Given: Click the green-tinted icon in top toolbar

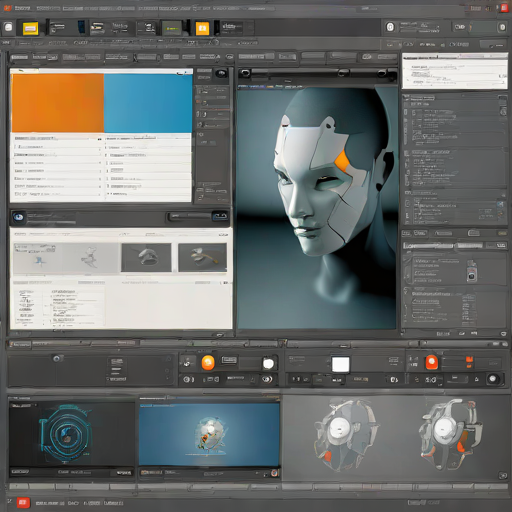Looking at the screenshot, I should pos(172,28).
